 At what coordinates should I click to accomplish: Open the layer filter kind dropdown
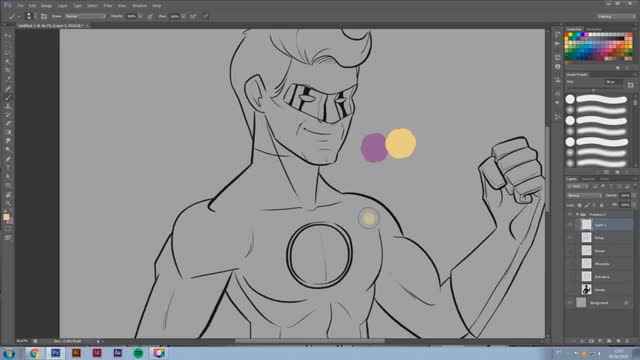click(577, 187)
